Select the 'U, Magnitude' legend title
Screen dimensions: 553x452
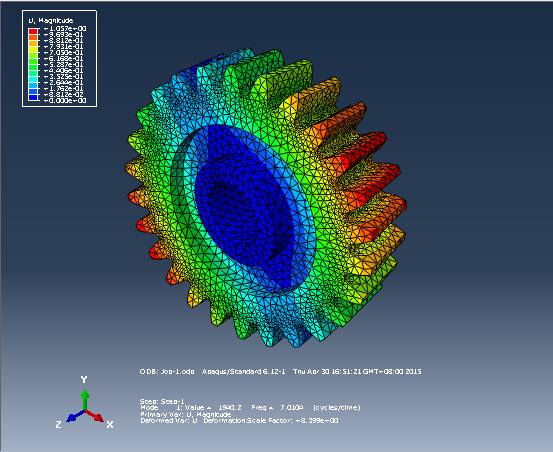click(x=51, y=20)
